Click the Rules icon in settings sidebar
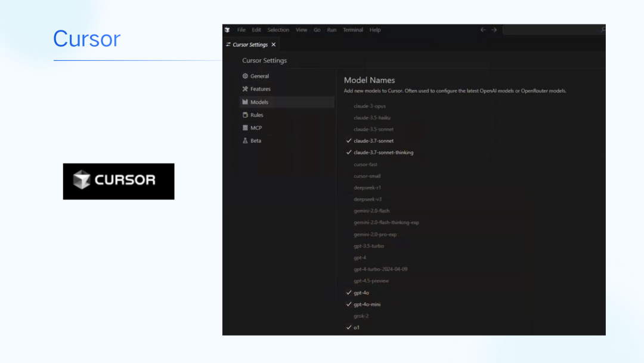 point(245,115)
